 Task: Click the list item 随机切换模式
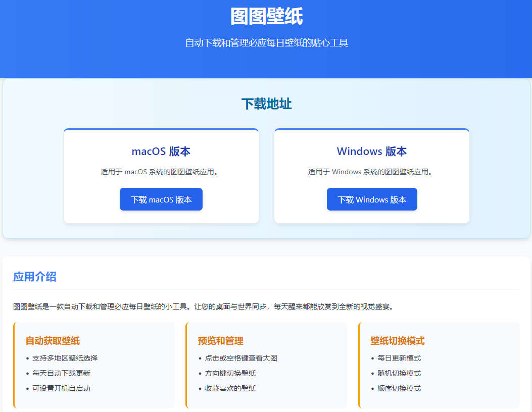(x=399, y=373)
